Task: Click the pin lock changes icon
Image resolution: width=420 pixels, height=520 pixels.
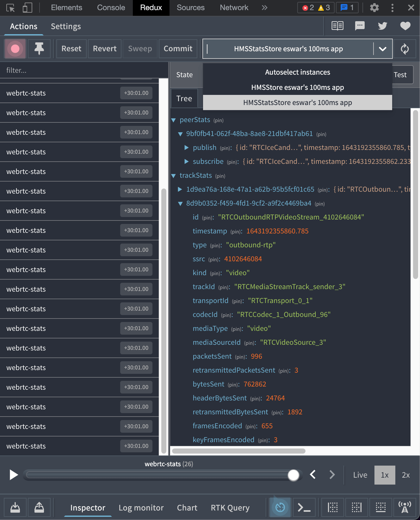Action: [39, 49]
